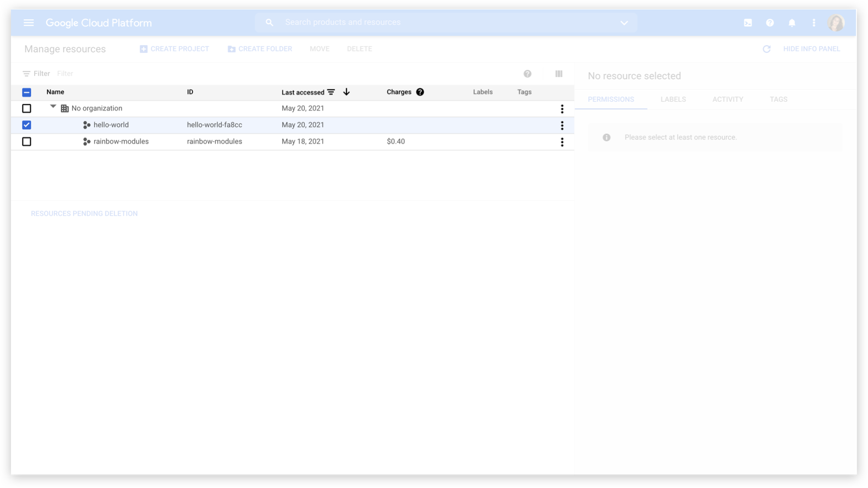Click the table help icon beside column display
This screenshot has width=868, height=488.
[528, 74]
